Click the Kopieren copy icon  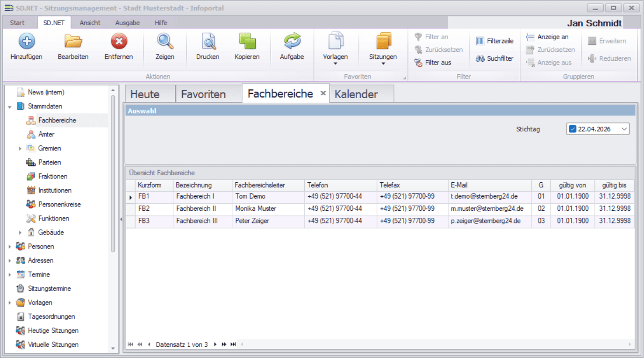click(247, 42)
